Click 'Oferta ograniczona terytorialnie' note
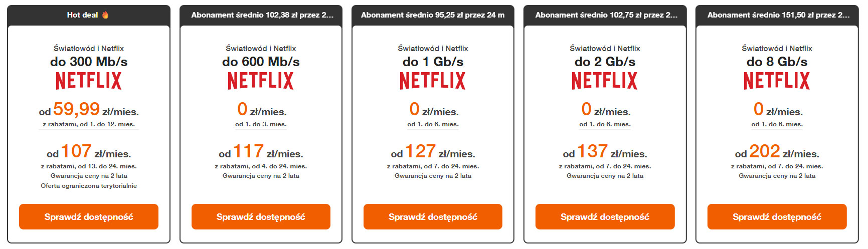 click(89, 186)
